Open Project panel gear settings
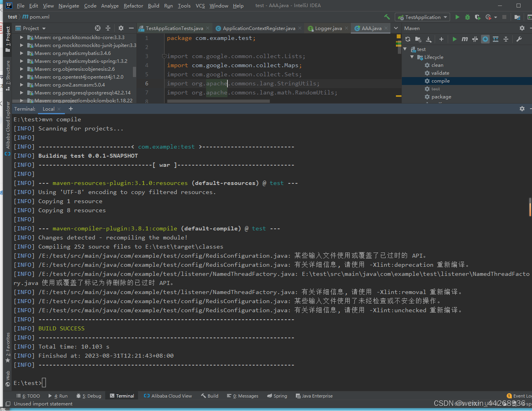The height and width of the screenshot is (411, 532). [x=121, y=28]
